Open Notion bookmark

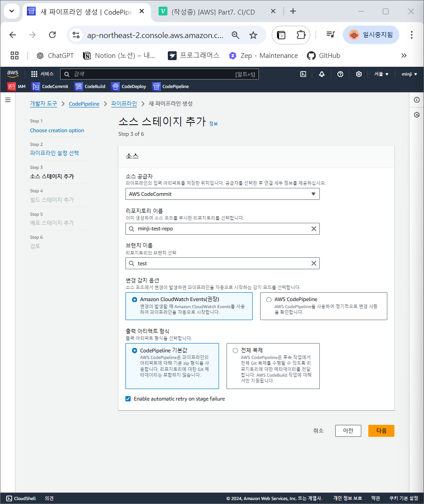pos(119,56)
